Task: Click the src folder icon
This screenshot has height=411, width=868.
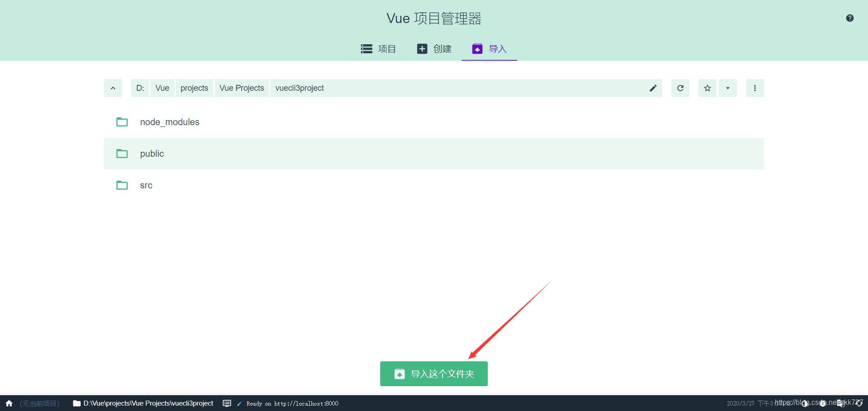Action: point(122,185)
